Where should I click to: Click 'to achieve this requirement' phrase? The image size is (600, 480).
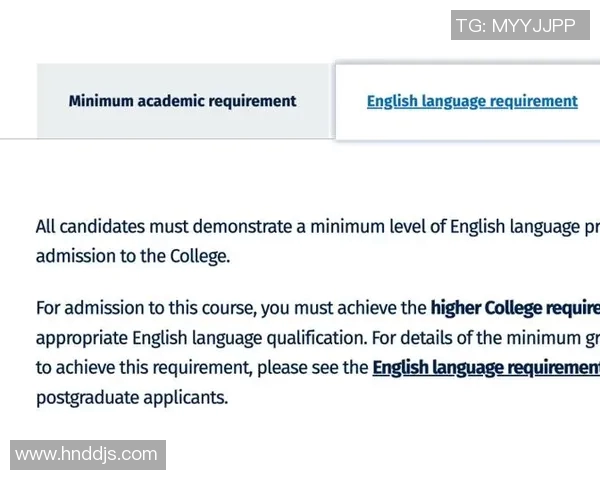tap(144, 368)
